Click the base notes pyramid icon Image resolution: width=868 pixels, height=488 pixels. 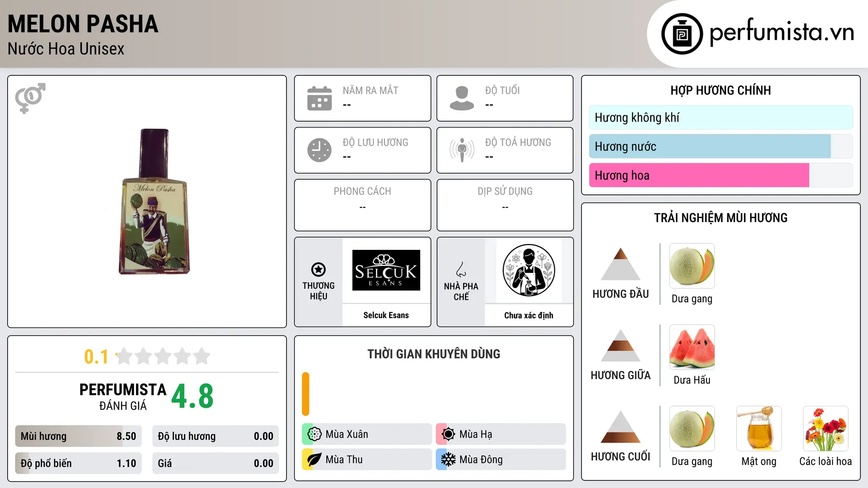pyautogui.click(x=620, y=427)
